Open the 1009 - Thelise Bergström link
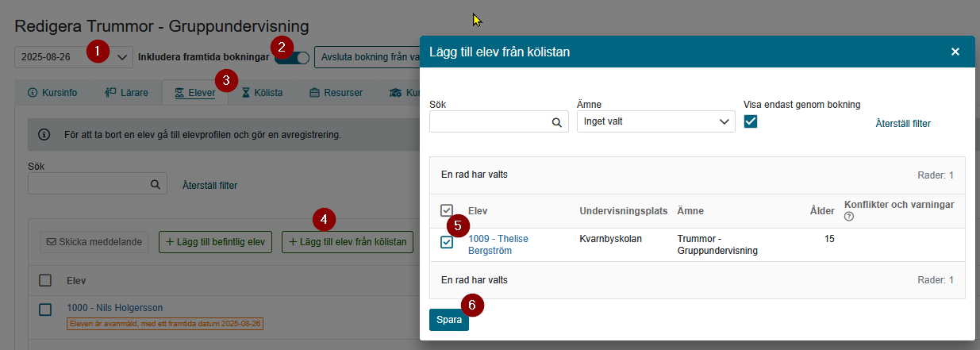Image resolution: width=980 pixels, height=350 pixels. [x=498, y=244]
